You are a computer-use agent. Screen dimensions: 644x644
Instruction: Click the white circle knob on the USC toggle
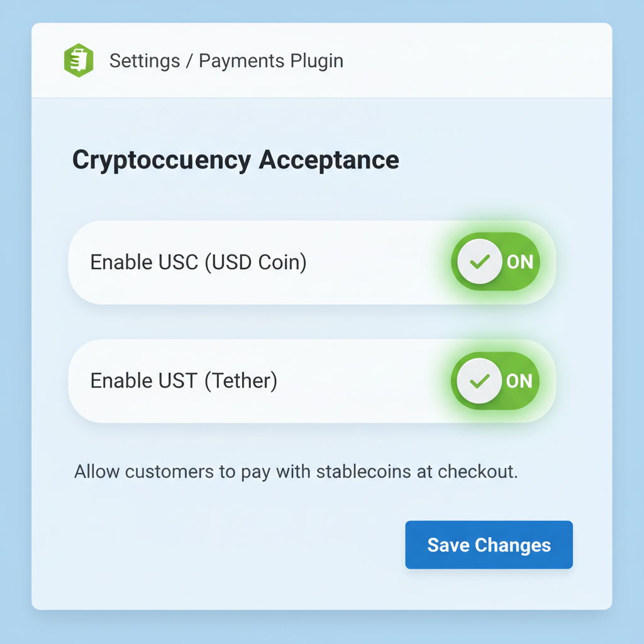480,262
